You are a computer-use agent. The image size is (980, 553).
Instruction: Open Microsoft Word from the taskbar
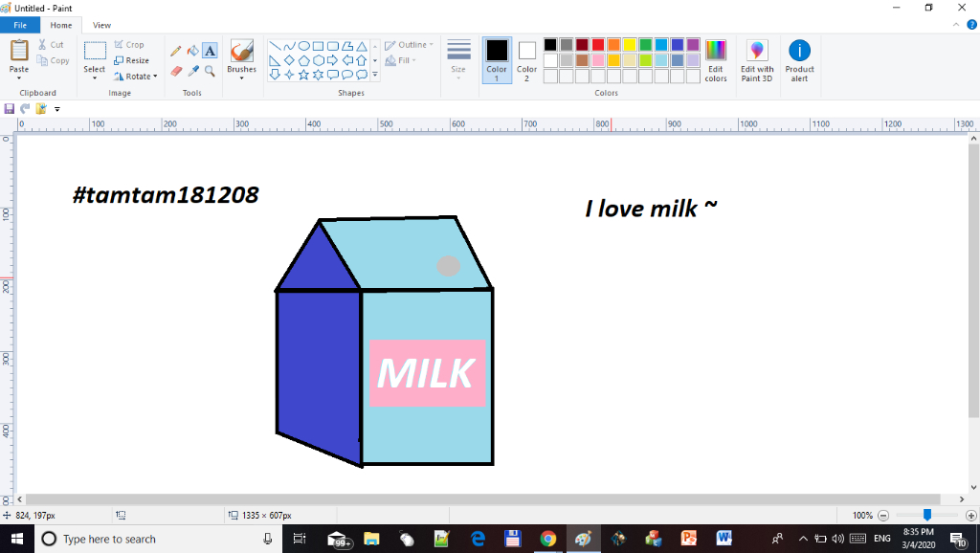point(724,539)
